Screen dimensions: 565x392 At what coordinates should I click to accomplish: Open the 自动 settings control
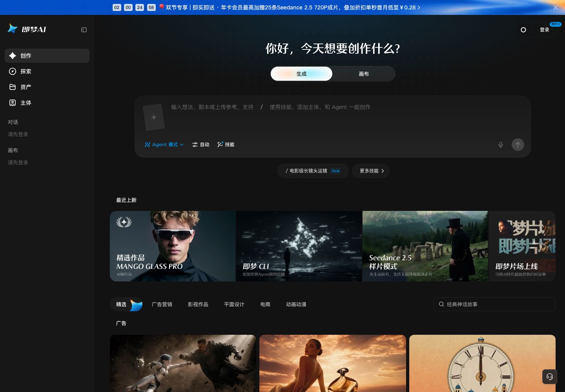point(201,145)
